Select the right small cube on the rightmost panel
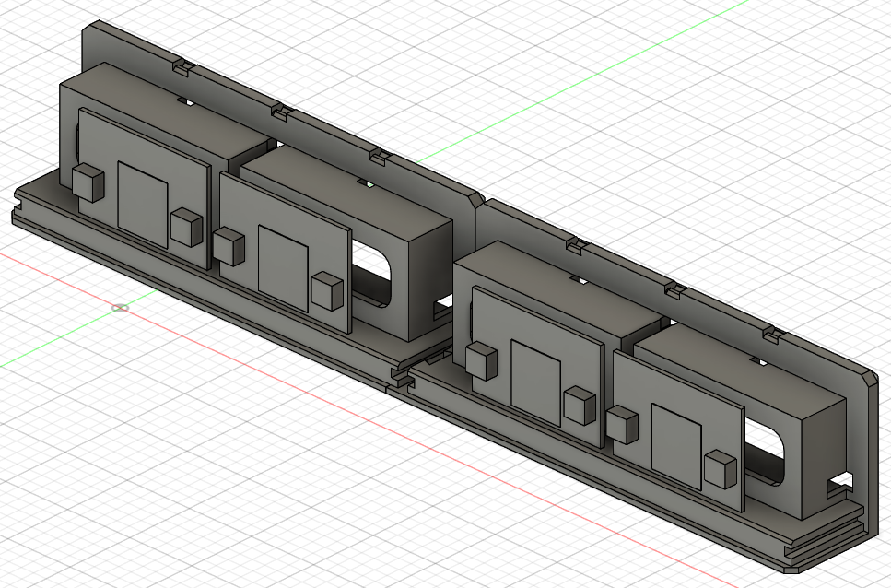 click(720, 469)
